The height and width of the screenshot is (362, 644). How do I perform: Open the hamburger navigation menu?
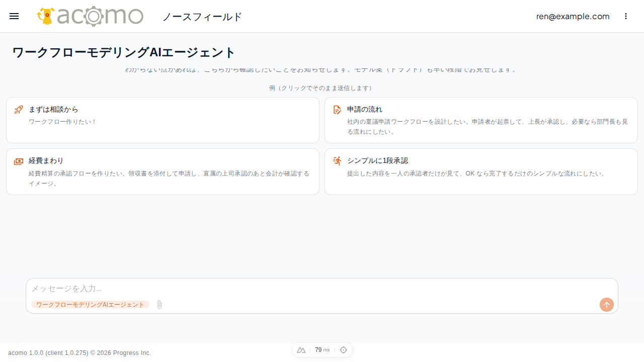click(14, 16)
